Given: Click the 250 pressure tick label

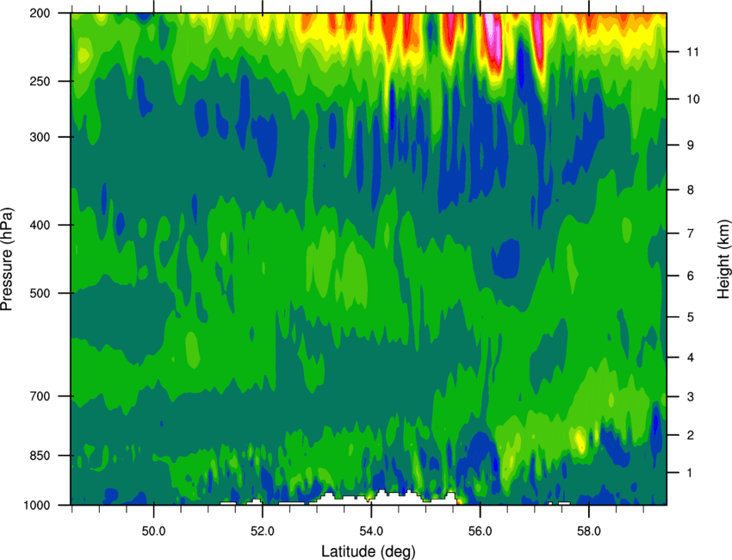Looking at the screenshot, I should [40, 81].
